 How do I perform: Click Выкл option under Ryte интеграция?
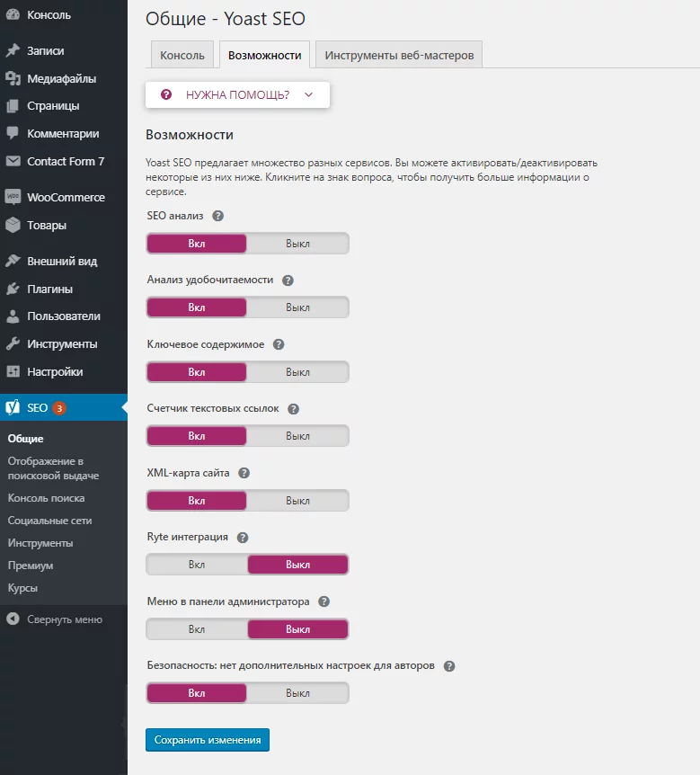pos(297,565)
